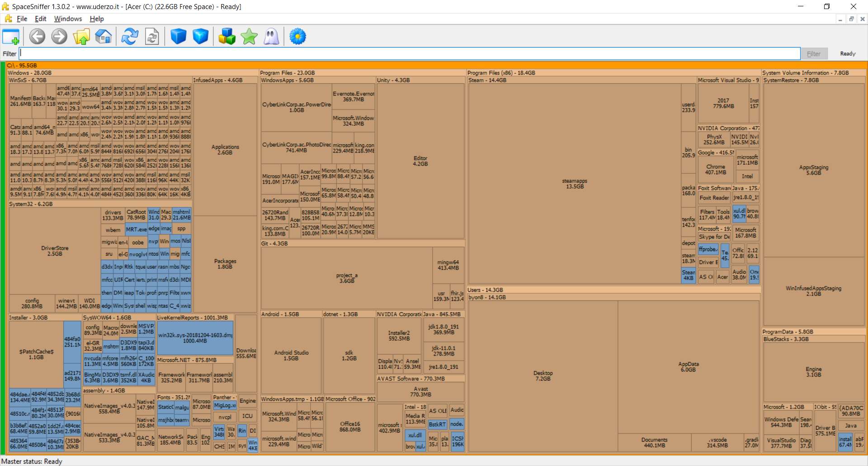The image size is (868, 466).
Task: Go forward to next view
Action: click(x=59, y=36)
